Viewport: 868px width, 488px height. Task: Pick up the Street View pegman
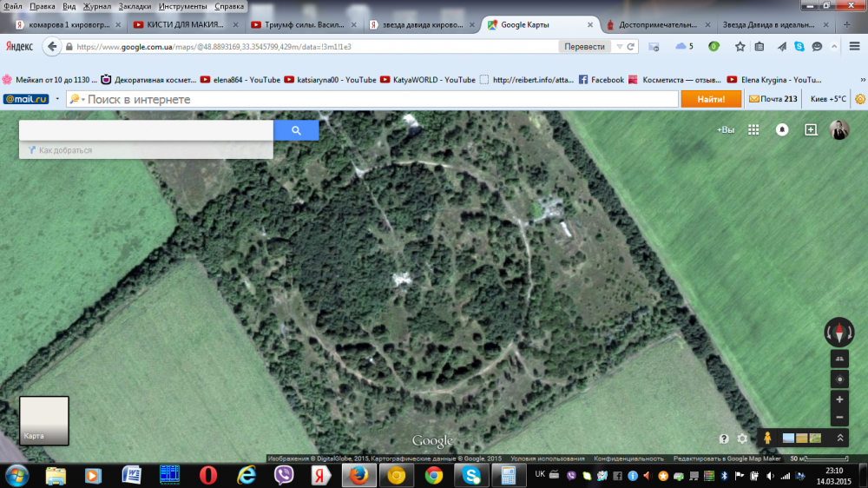click(767, 438)
